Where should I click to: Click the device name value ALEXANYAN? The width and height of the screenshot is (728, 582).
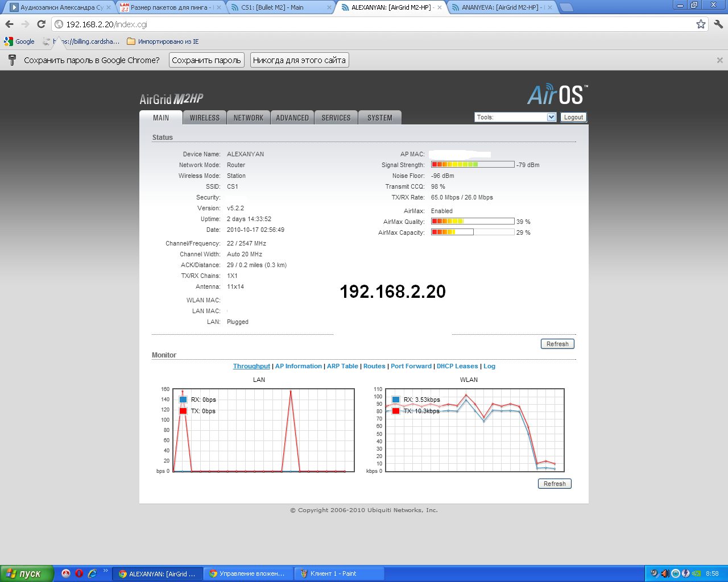point(245,154)
